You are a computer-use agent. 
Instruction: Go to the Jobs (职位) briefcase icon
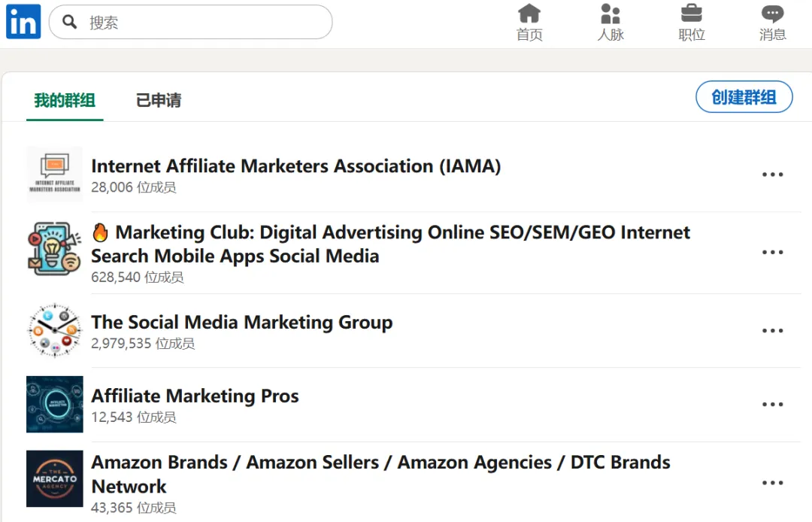691,14
